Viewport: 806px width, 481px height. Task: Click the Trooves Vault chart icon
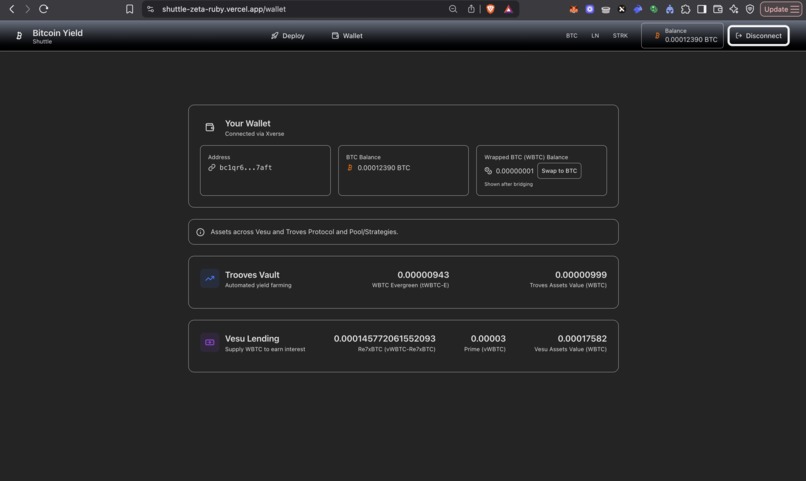(210, 279)
